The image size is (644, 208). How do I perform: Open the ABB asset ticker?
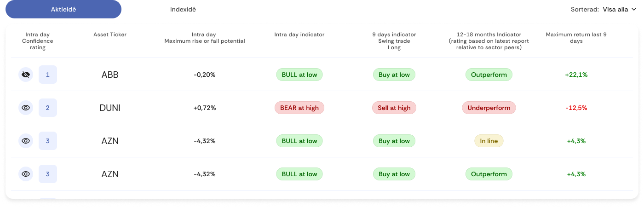pyautogui.click(x=110, y=75)
